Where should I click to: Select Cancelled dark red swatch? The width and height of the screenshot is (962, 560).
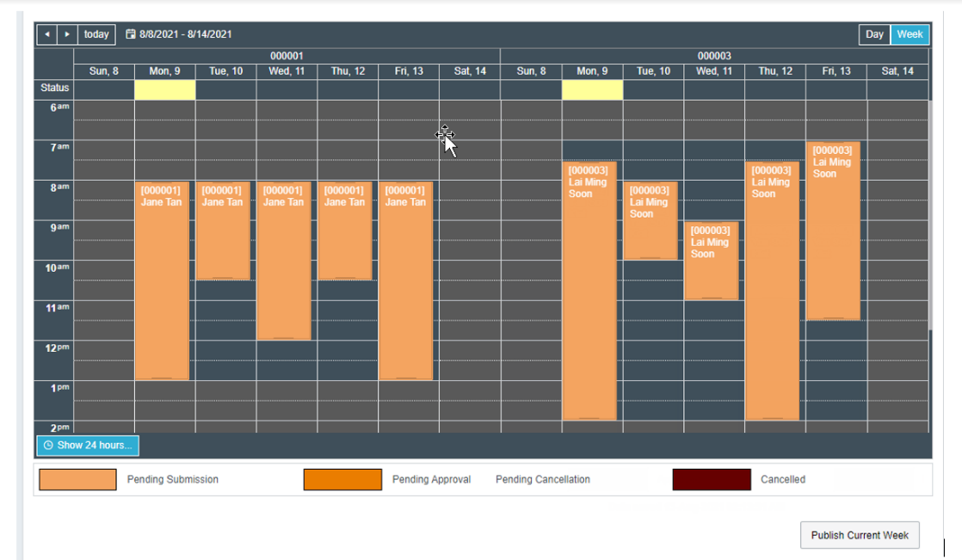coord(712,480)
